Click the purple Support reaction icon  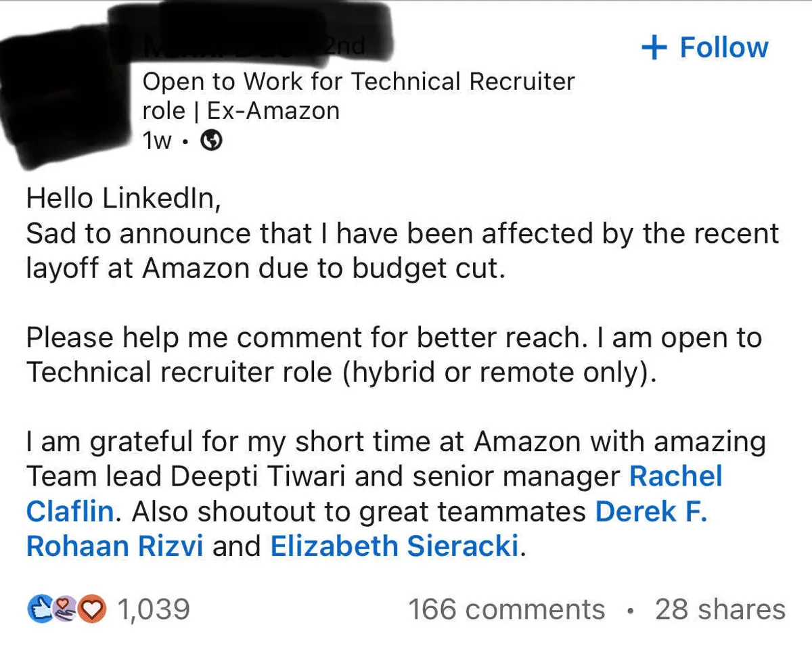point(66,609)
